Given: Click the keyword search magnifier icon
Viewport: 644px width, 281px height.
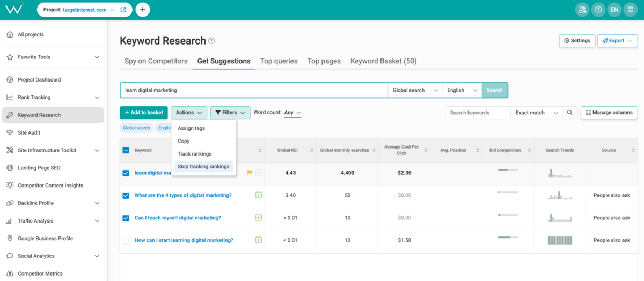Looking at the screenshot, I should tap(569, 113).
